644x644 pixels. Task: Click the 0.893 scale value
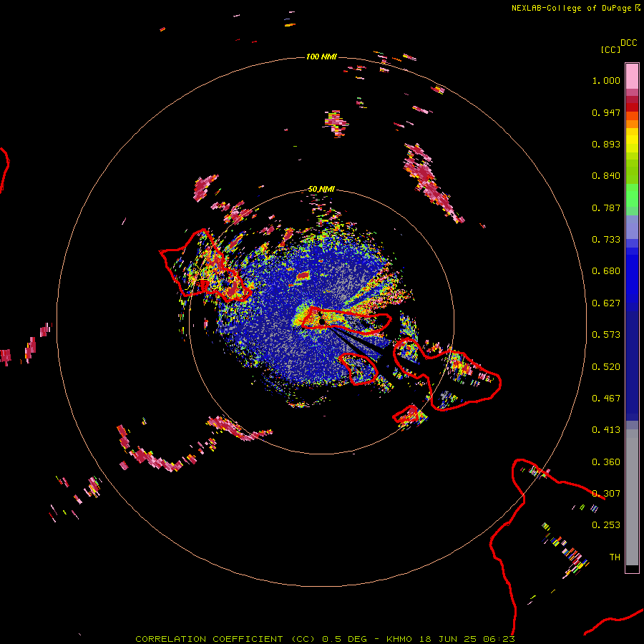coord(606,144)
